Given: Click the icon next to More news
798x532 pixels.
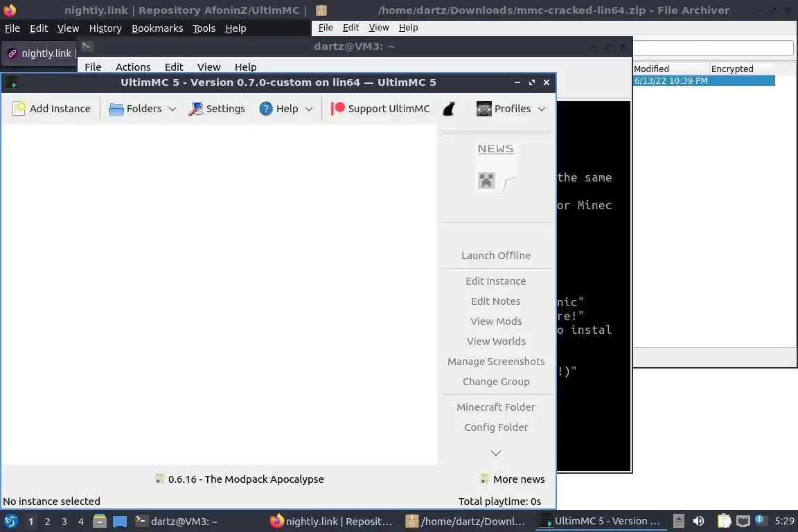Looking at the screenshot, I should tap(484, 479).
